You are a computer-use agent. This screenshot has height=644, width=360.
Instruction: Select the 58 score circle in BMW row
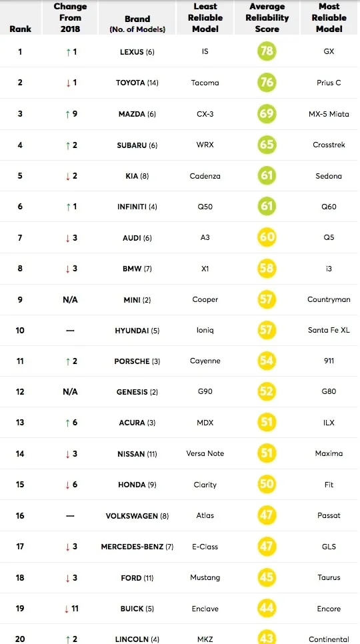point(267,268)
